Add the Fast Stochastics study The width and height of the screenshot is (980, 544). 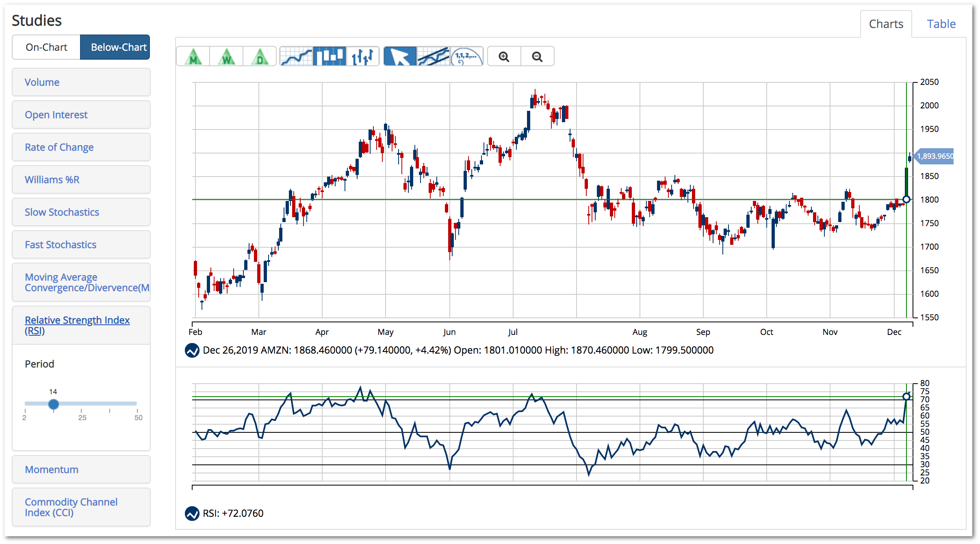click(x=81, y=244)
